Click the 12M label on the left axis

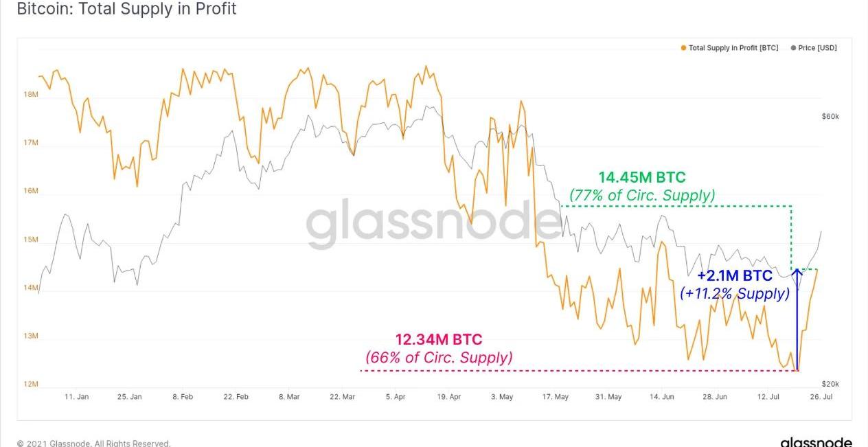point(31,384)
